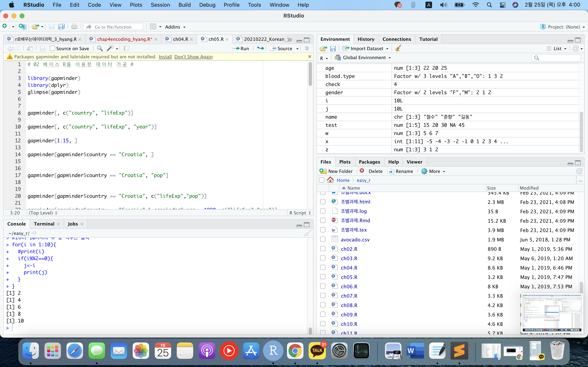Screen dimensions: 588x367
Task: Click the re-run previous code icon
Action: (x=260, y=48)
